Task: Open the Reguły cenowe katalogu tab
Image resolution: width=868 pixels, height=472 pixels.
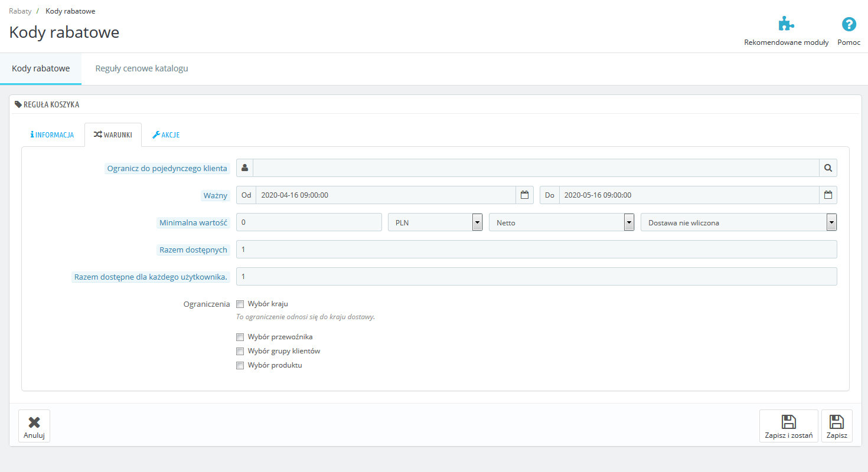Action: [x=142, y=68]
